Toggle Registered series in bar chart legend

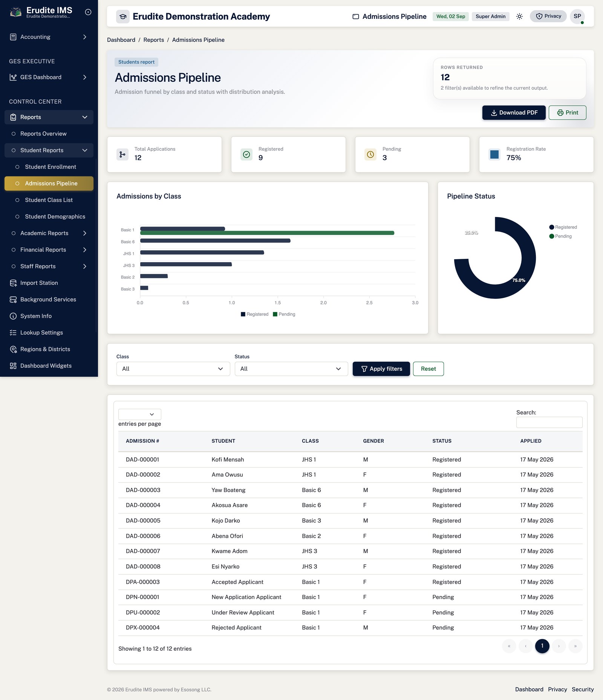pyautogui.click(x=255, y=314)
